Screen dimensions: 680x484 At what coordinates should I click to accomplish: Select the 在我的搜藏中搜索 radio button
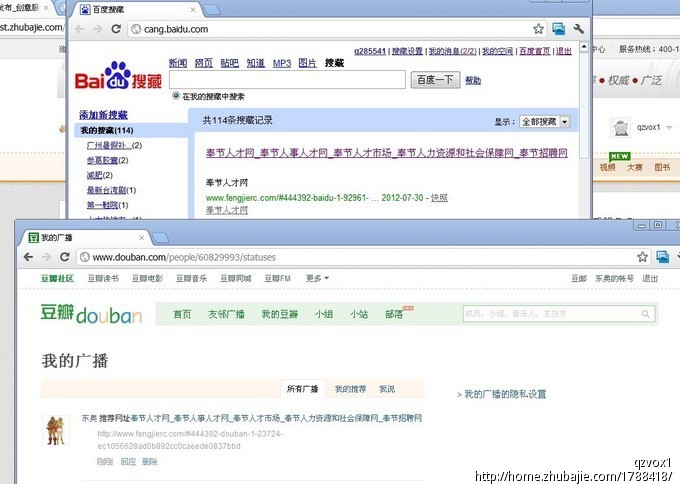coord(176,96)
